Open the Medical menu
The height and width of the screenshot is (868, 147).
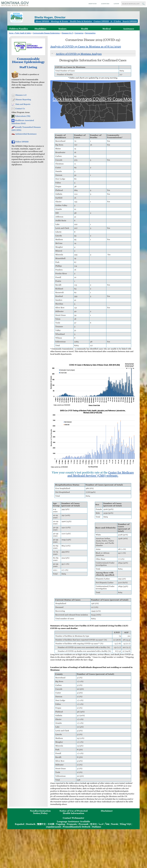click(107, 29)
